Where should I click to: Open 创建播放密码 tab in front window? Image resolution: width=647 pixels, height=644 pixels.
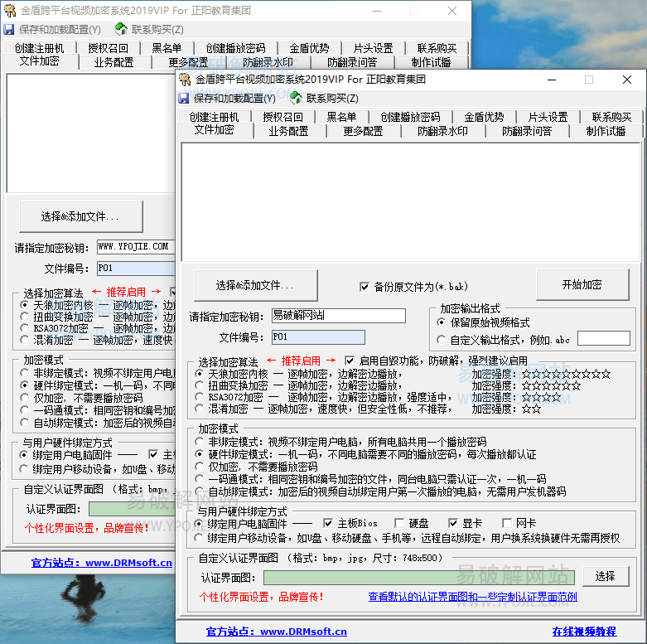410,117
